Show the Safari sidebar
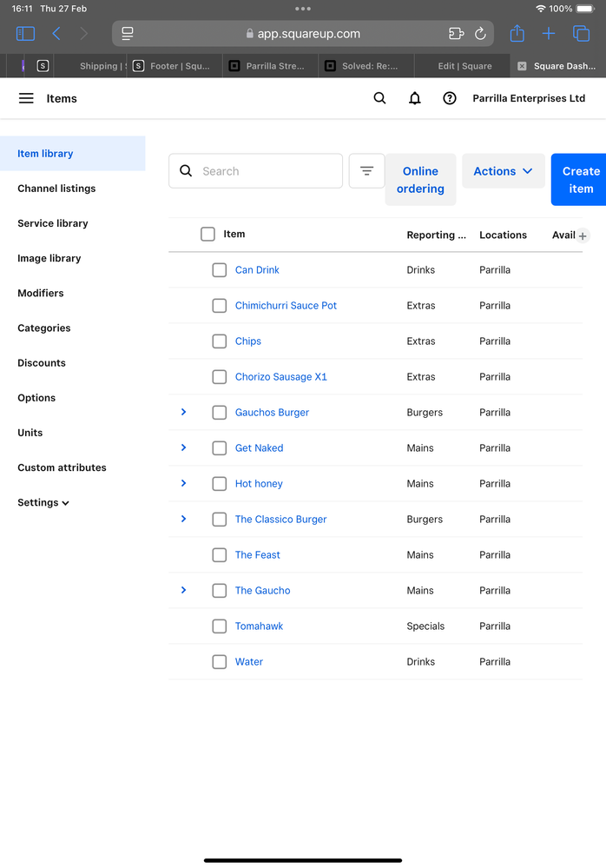The width and height of the screenshot is (606, 868). click(x=26, y=34)
